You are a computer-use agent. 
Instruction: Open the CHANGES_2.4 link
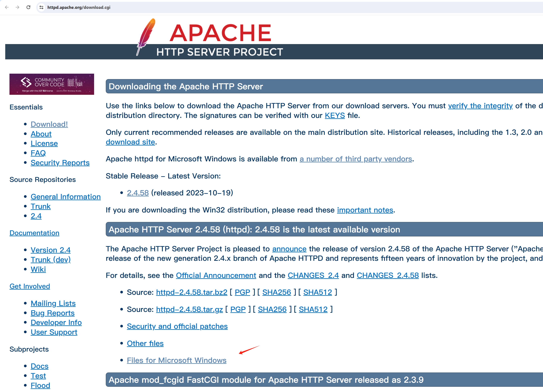(x=313, y=275)
